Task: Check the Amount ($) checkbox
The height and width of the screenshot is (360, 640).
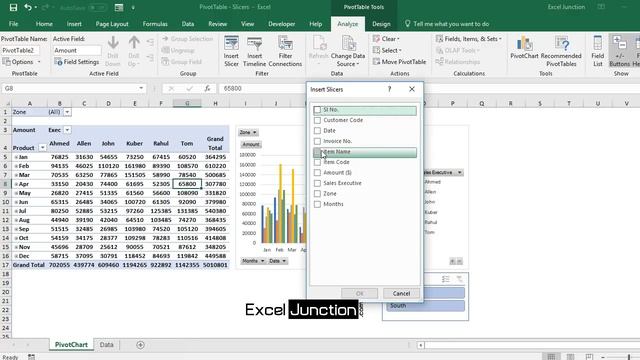Action: (x=317, y=173)
